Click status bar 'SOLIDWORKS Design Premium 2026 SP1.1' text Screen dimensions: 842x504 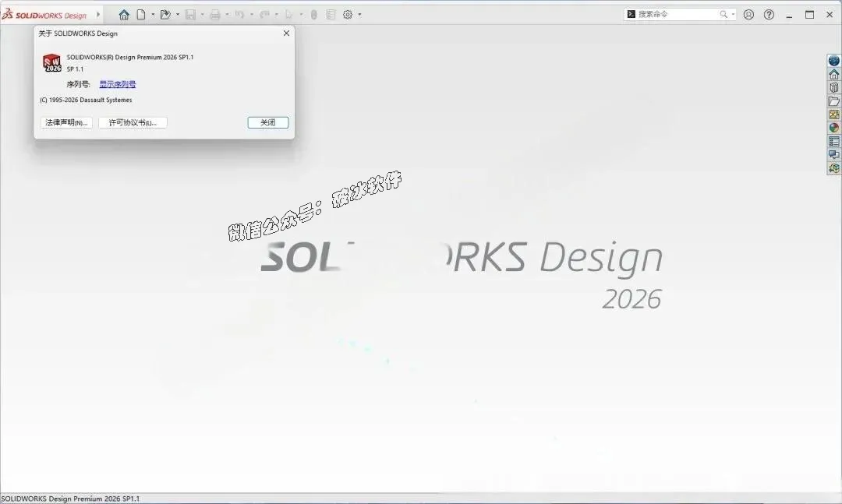70,499
